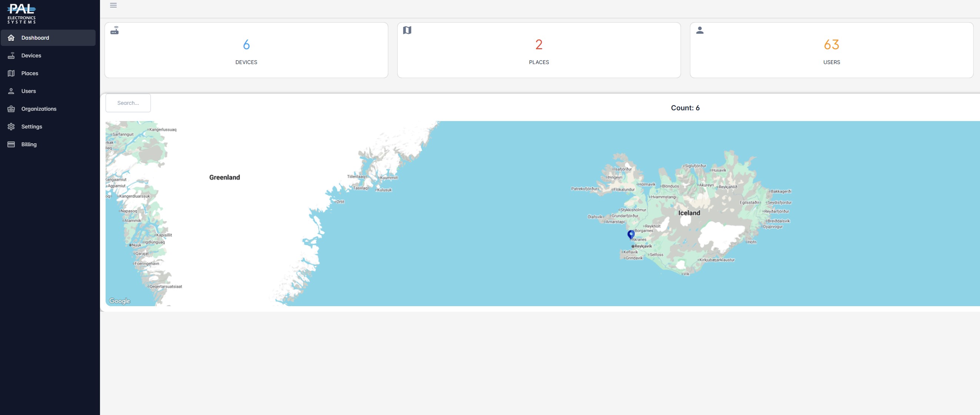Click the Billing card icon
Viewport: 980px width, 415px height.
click(x=11, y=144)
